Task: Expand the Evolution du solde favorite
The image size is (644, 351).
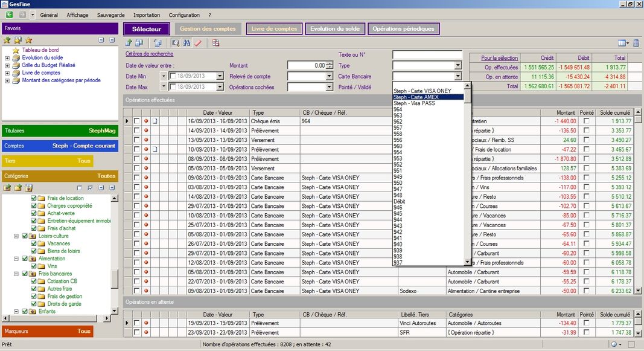Action: (7, 58)
